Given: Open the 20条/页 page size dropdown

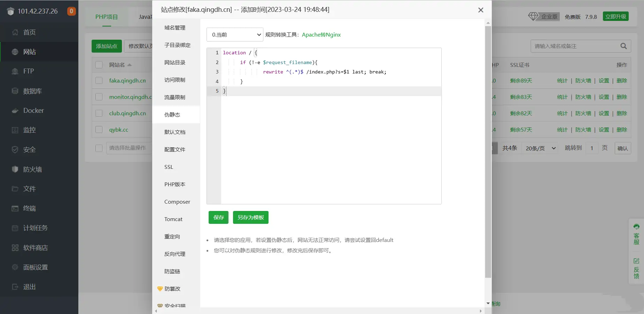Looking at the screenshot, I should [x=540, y=148].
